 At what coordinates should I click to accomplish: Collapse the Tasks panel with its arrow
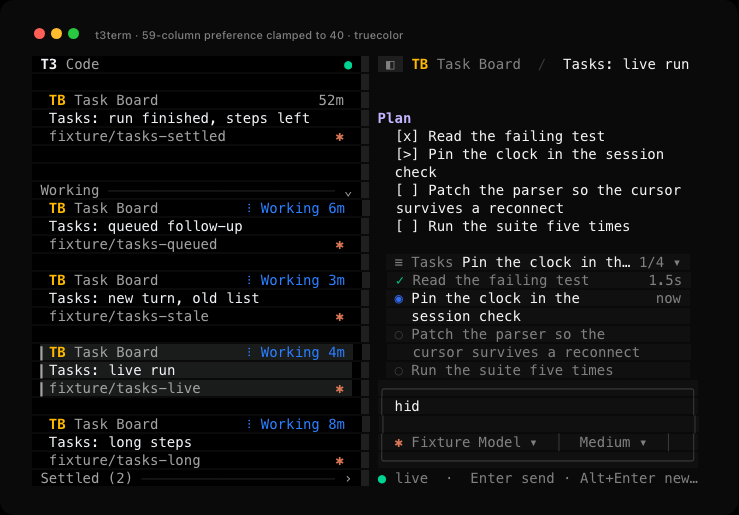point(677,262)
